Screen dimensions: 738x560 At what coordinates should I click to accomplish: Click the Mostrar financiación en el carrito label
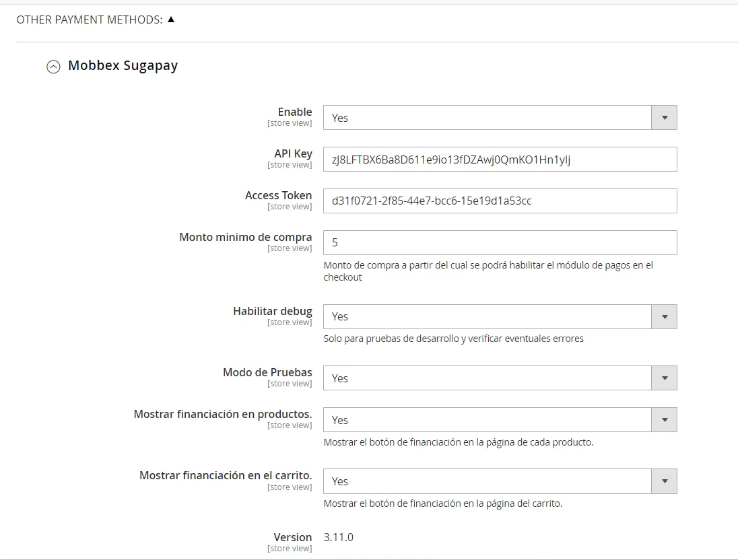coord(226,475)
